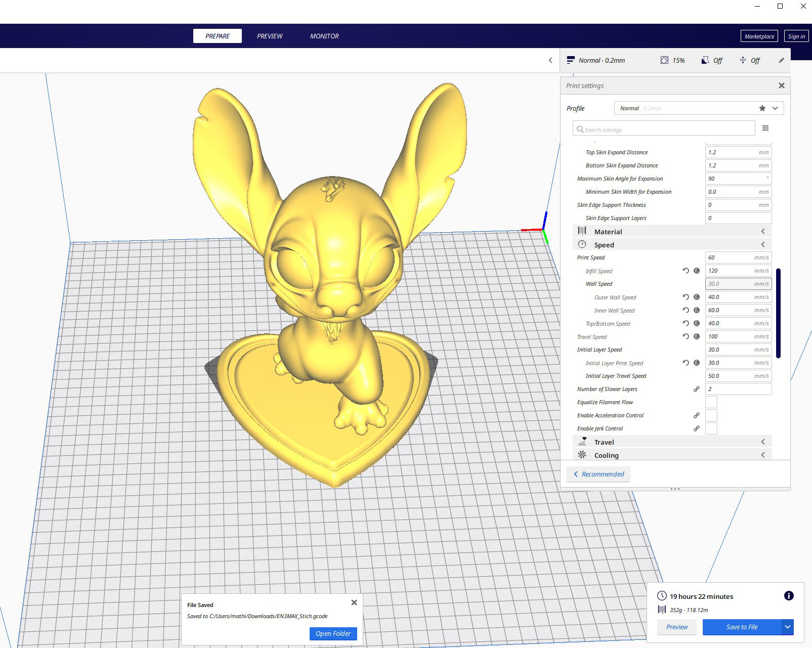Viewport: 812px width, 648px height.
Task: Enable Equalize Filament Flow checkbox
Action: pyautogui.click(x=711, y=402)
